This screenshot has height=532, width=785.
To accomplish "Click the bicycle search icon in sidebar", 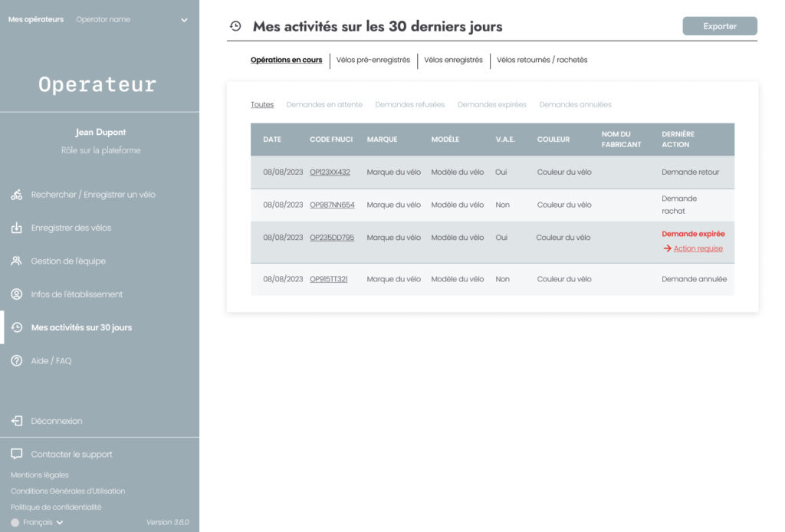I will point(17,195).
